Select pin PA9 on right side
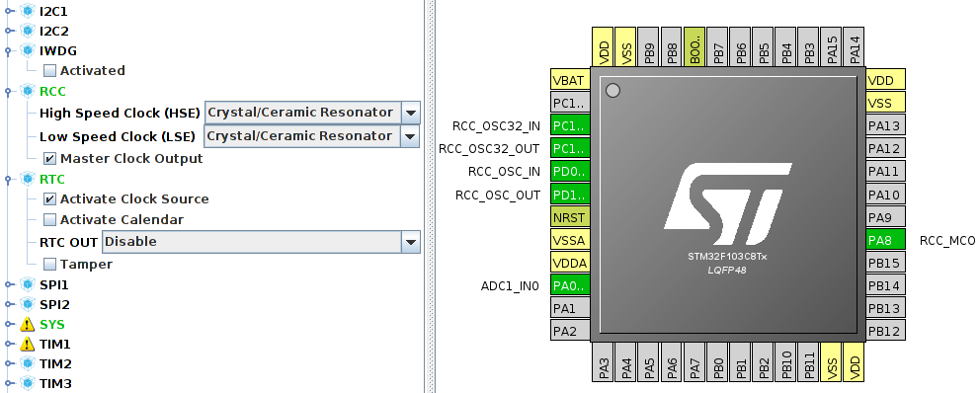Screen dimensions: 980x393 pyautogui.click(x=885, y=217)
